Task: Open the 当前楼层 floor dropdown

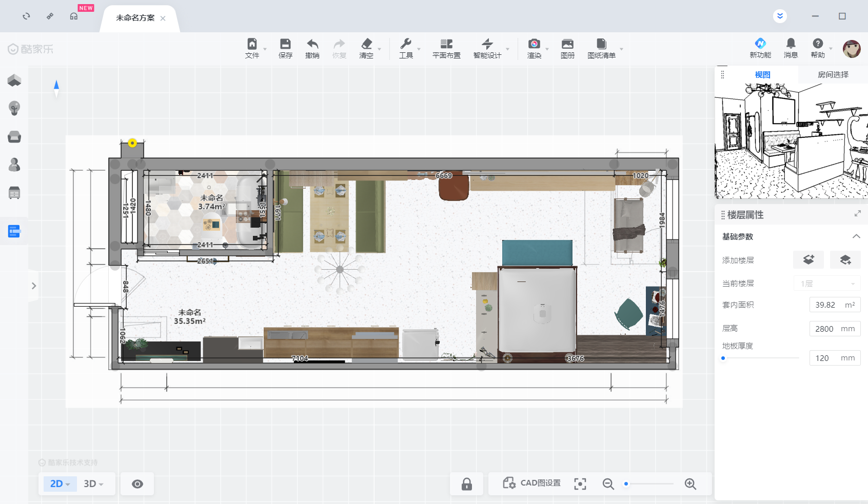Action: point(827,284)
